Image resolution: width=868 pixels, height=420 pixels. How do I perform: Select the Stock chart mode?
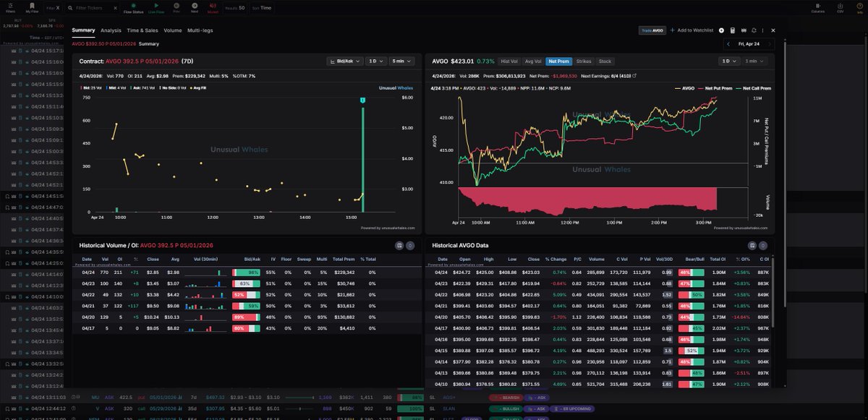(605, 61)
